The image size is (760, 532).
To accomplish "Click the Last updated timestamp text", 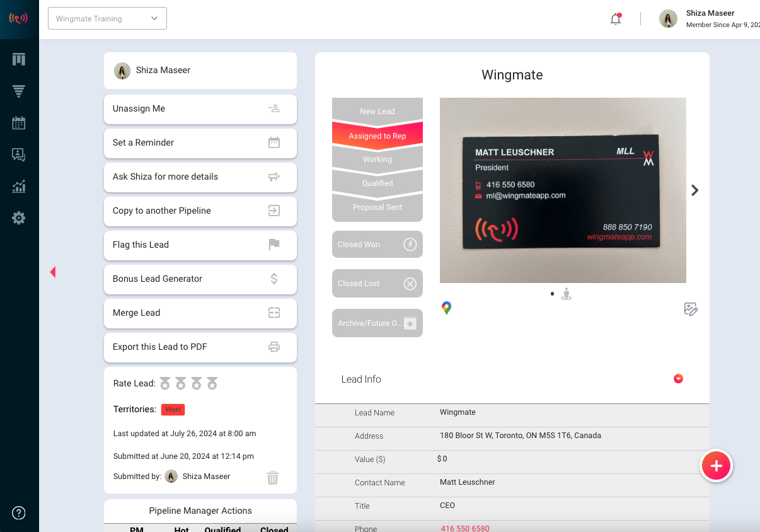I will (185, 434).
